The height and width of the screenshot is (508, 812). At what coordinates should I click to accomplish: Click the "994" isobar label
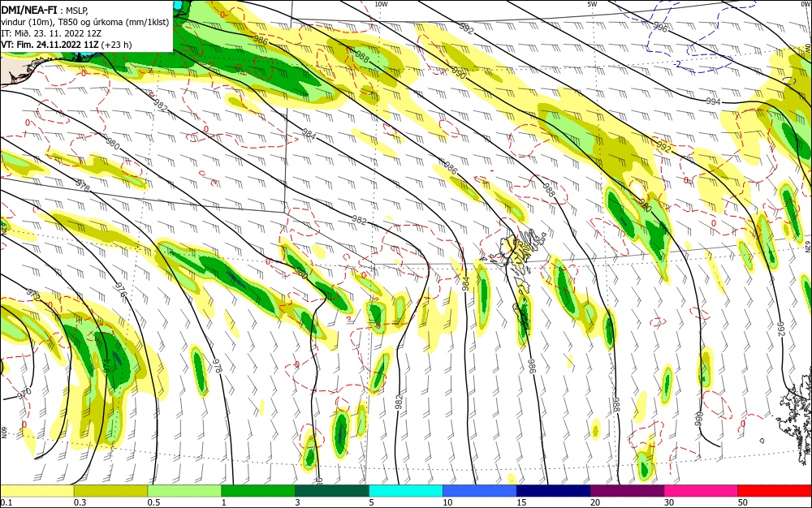pyautogui.click(x=713, y=102)
